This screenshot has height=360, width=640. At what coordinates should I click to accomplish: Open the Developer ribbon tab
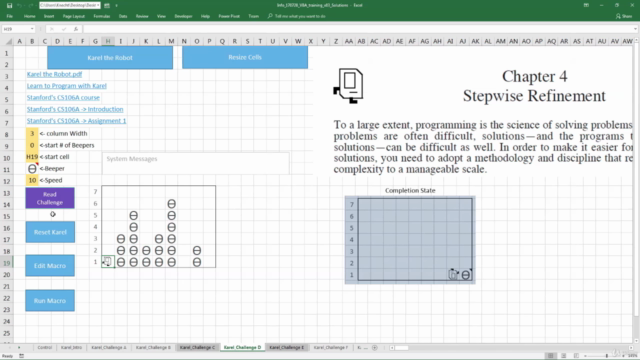point(183,16)
